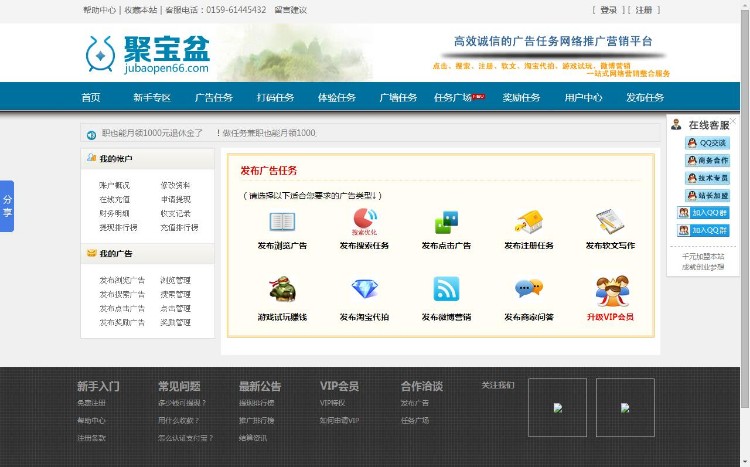Viewport: 750px width, 467px height.
Task: Open 申请提现 in the sidebar
Action: pos(176,199)
